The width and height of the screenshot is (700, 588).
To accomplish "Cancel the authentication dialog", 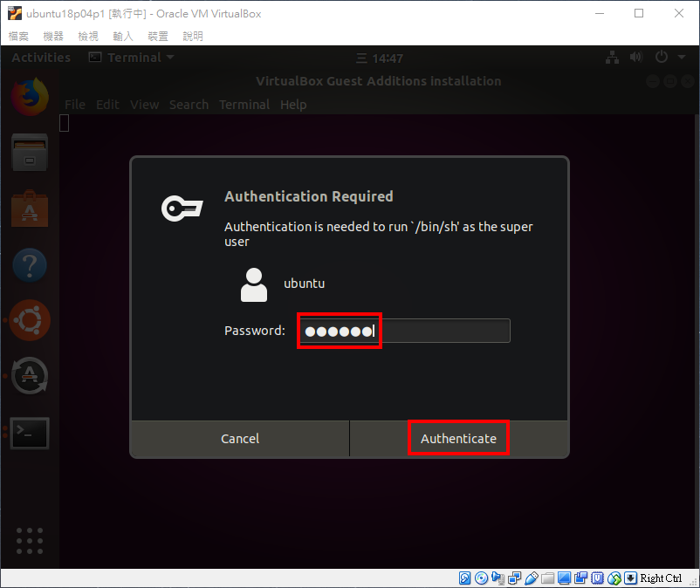I will click(240, 439).
